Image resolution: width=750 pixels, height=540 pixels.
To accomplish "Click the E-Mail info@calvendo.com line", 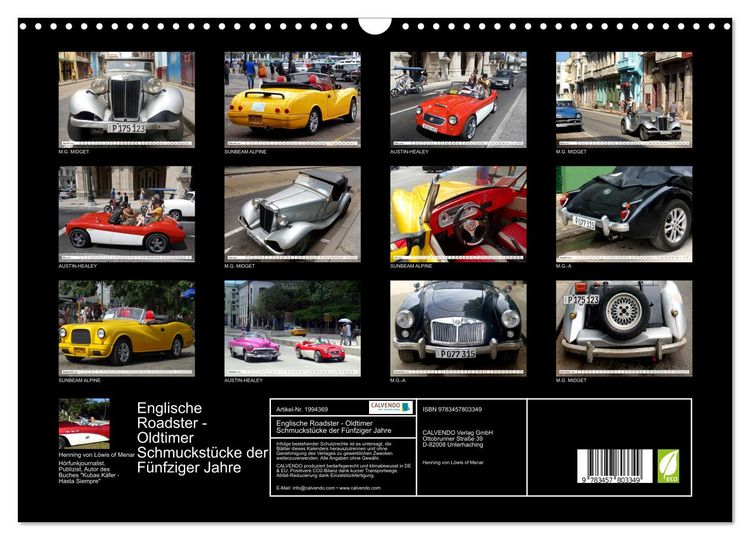I will click(x=328, y=488).
